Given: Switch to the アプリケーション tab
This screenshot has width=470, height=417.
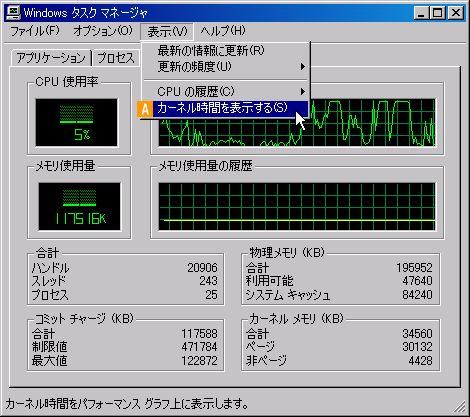Looking at the screenshot, I should point(51,58).
